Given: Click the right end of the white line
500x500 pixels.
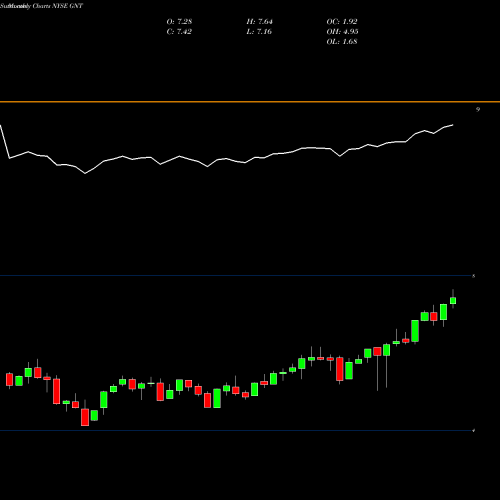Looking at the screenshot, I should tap(453, 125).
